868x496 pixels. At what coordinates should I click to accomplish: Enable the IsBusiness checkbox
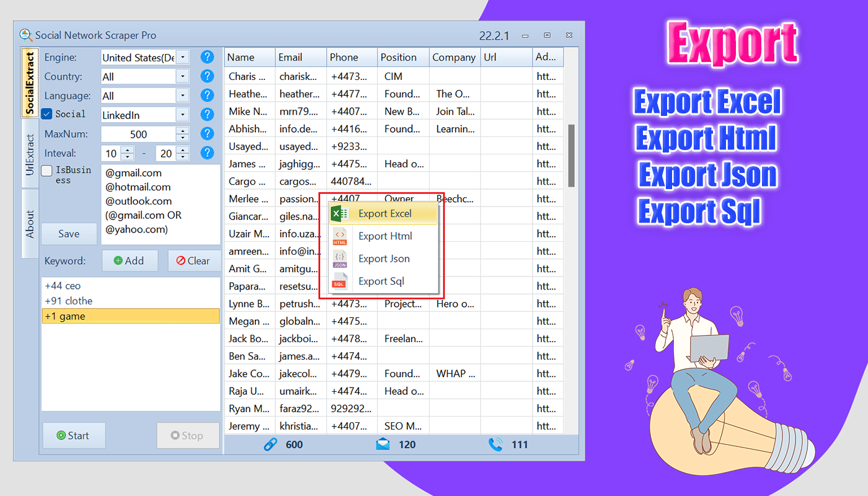[x=46, y=170]
